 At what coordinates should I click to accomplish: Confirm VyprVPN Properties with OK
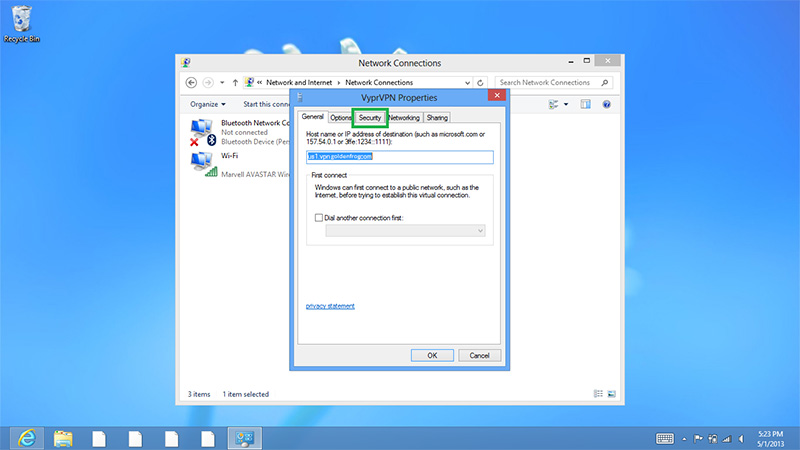pos(432,355)
